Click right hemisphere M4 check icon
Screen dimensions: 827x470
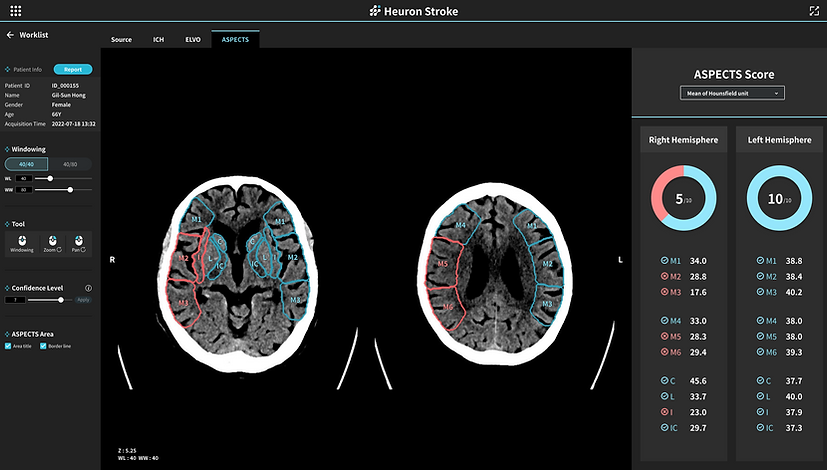[665, 321]
